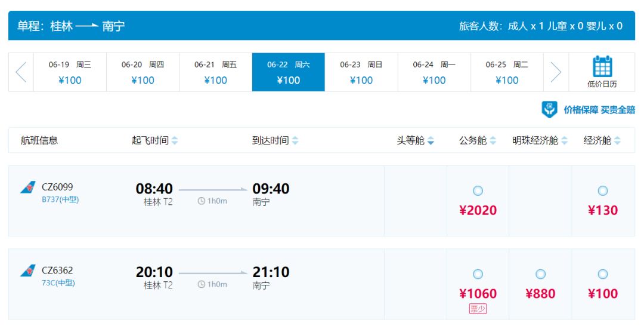
Task: Click the 20:10 departure time
Action: tap(154, 272)
